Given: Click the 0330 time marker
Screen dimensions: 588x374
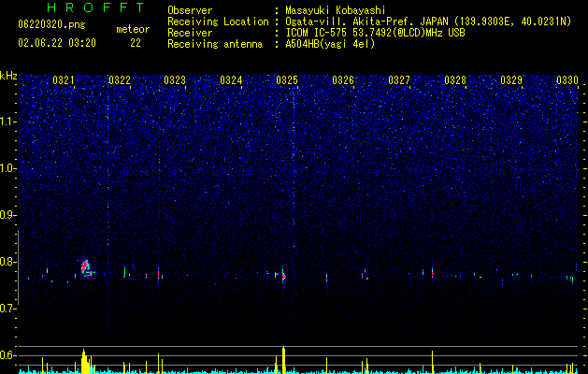Looking at the screenshot, I should 567,80.
